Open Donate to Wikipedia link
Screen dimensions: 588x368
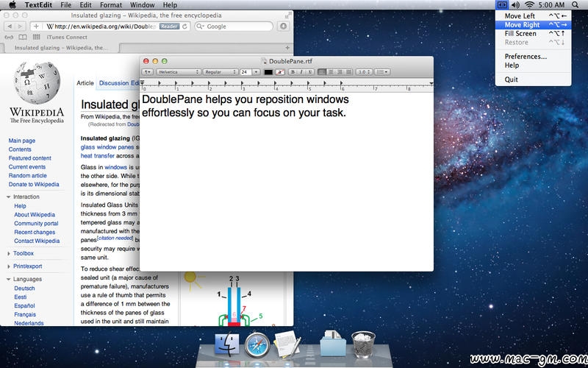click(x=34, y=185)
